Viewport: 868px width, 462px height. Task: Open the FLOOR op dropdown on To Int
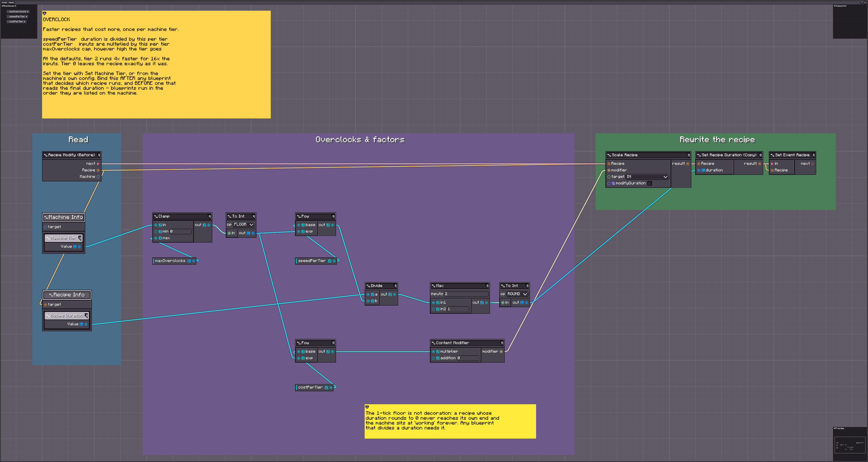click(244, 224)
